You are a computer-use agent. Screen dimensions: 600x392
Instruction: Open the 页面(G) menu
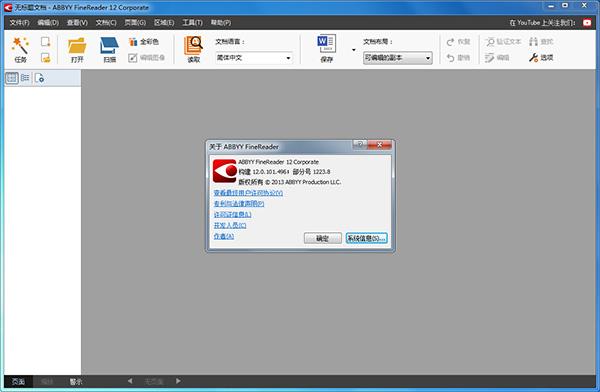[135, 23]
